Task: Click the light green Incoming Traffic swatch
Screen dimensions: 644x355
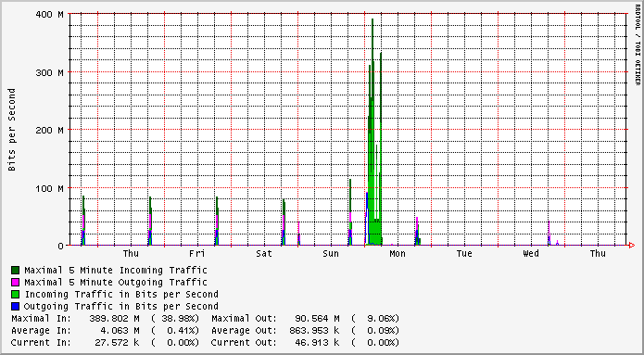Action: (15, 294)
